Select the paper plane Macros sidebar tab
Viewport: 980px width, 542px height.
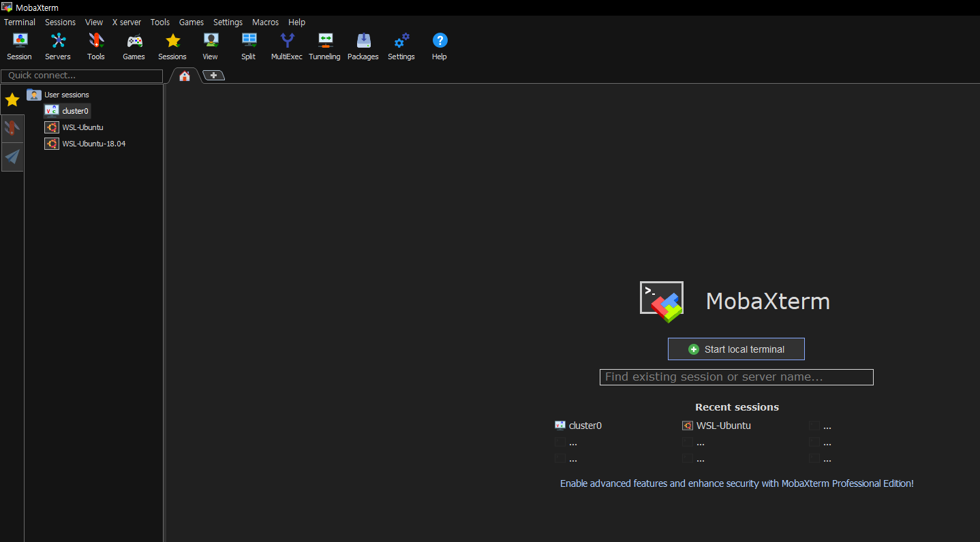(12, 157)
